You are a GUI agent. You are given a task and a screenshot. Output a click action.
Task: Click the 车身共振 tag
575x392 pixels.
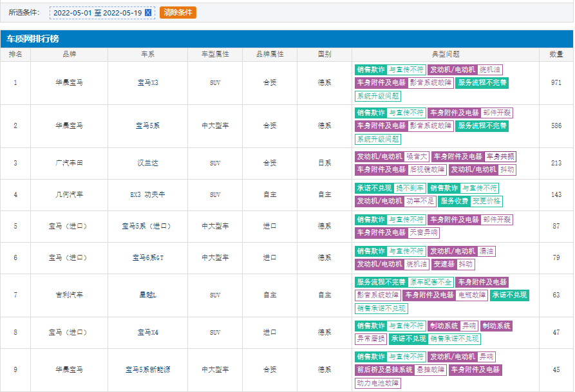pyautogui.click(x=500, y=156)
